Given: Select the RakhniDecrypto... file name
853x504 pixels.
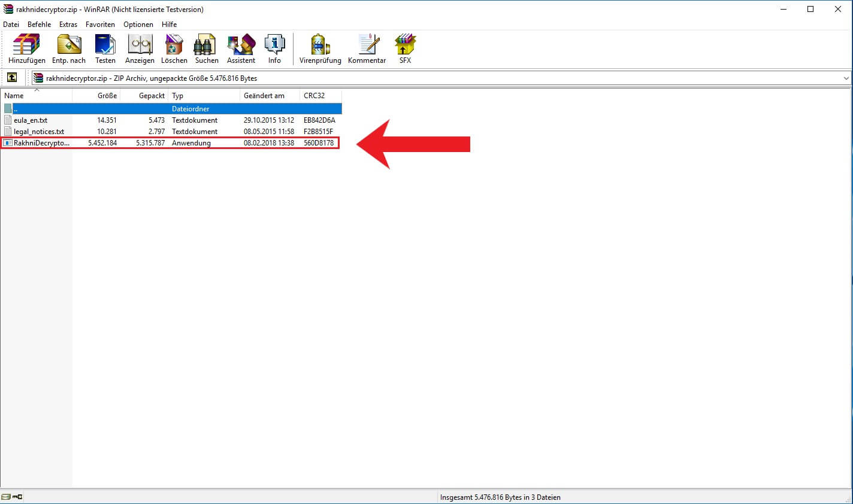Looking at the screenshot, I should click(x=41, y=143).
